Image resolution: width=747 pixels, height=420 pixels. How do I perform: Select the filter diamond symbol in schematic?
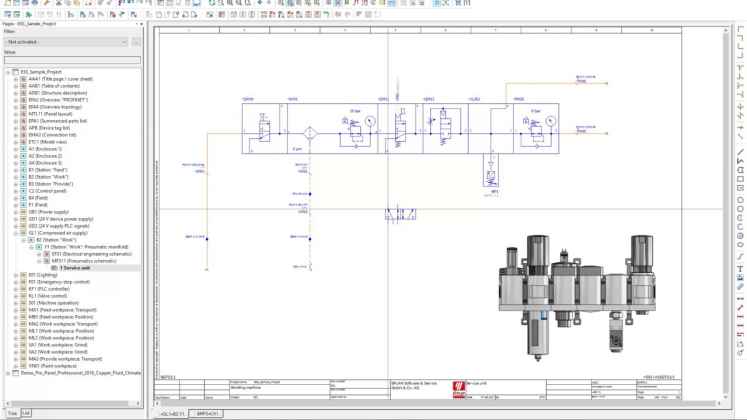click(310, 131)
